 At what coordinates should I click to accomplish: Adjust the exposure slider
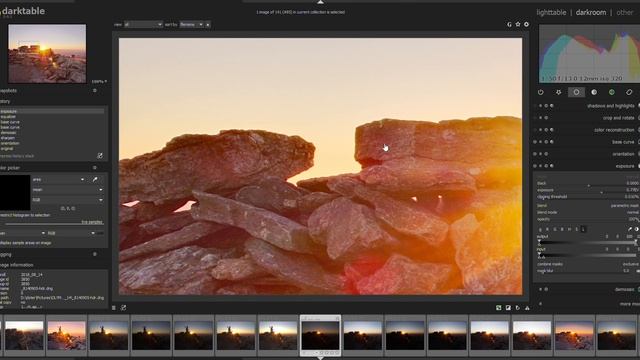[x=588, y=190]
